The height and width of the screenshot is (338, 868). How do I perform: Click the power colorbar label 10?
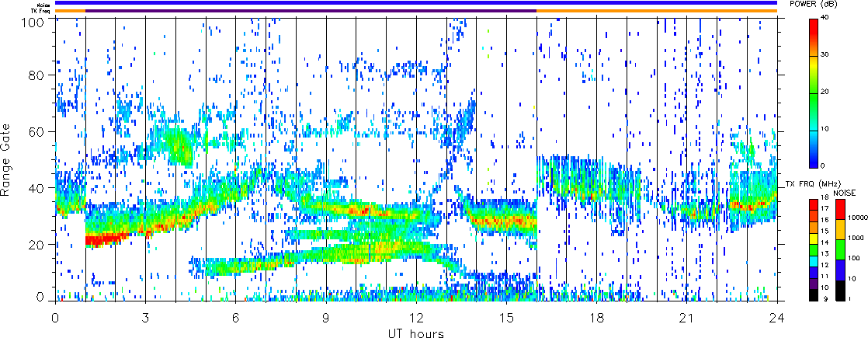coord(825,128)
